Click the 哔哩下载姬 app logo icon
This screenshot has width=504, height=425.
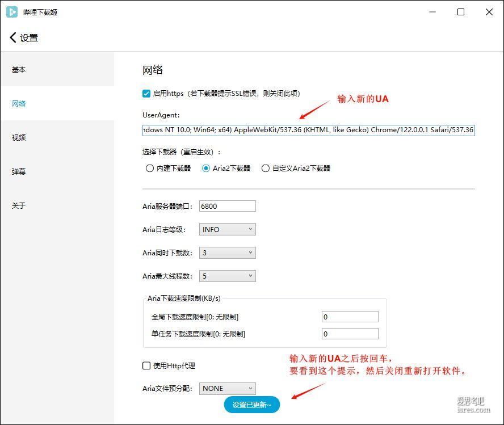12,12
